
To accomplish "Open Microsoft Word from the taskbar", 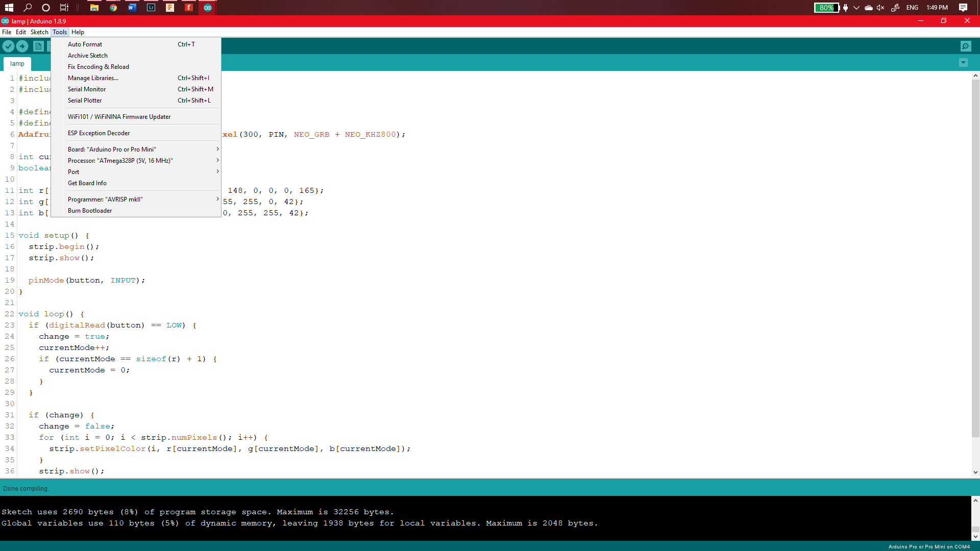I will (x=132, y=8).
